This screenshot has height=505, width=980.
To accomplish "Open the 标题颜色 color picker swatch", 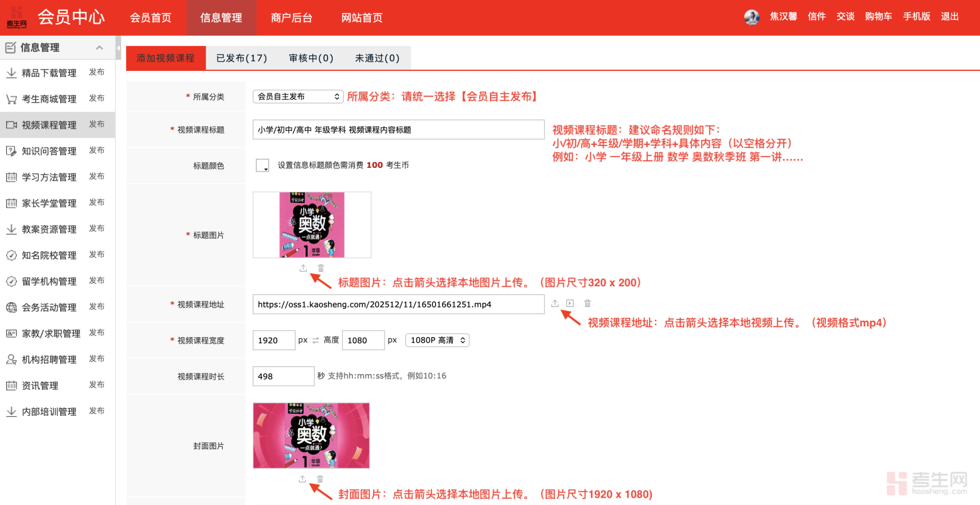I will [262, 165].
